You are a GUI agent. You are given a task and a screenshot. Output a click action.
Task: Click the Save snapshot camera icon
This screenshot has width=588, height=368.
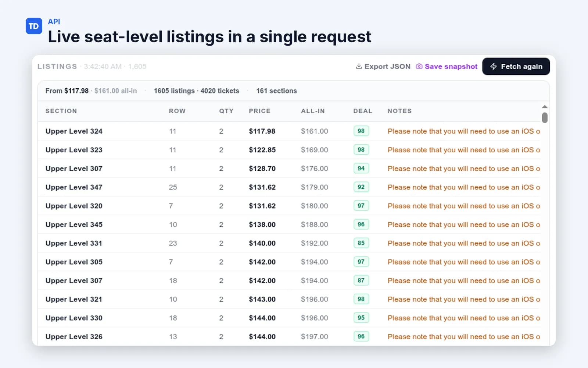(x=419, y=66)
